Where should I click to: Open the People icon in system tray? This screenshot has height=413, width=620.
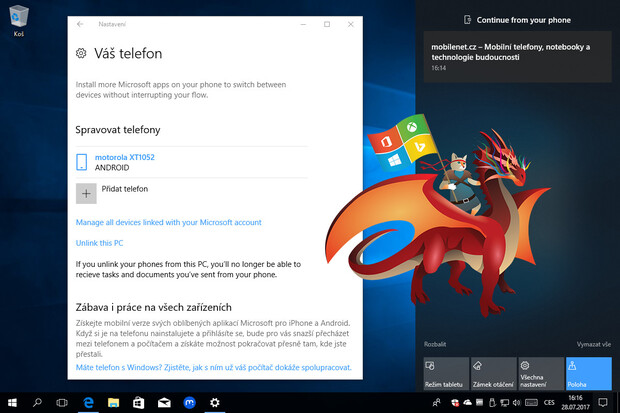click(x=436, y=403)
